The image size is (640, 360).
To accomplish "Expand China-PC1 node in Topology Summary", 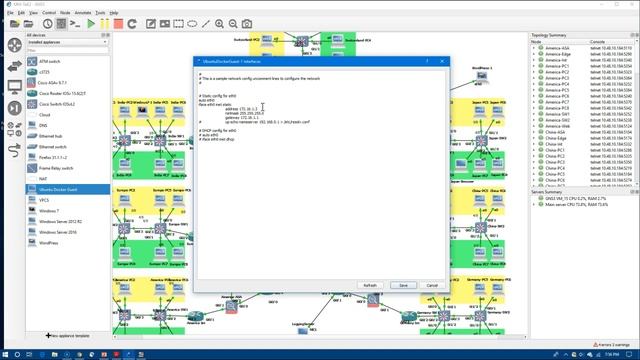I will click(533, 150).
